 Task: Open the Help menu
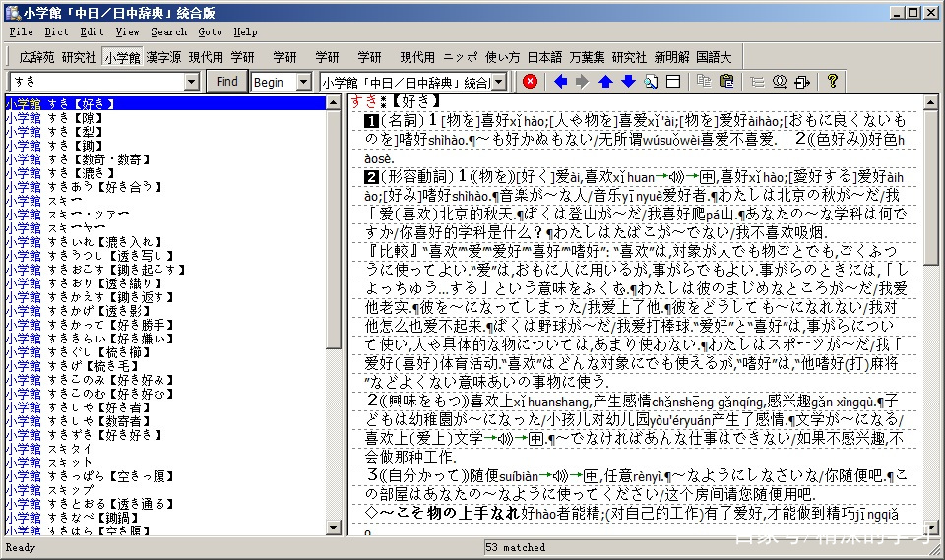click(x=245, y=31)
